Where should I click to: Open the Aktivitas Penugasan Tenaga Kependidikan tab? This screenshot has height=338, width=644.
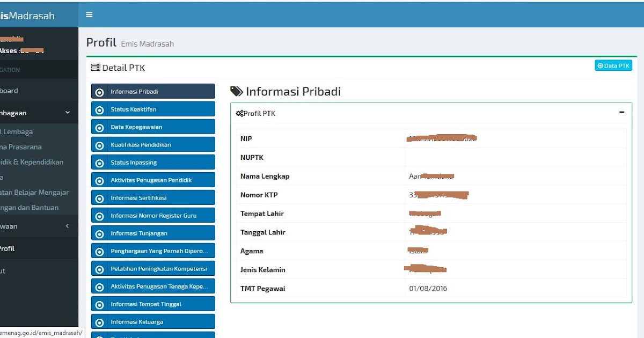click(x=153, y=286)
